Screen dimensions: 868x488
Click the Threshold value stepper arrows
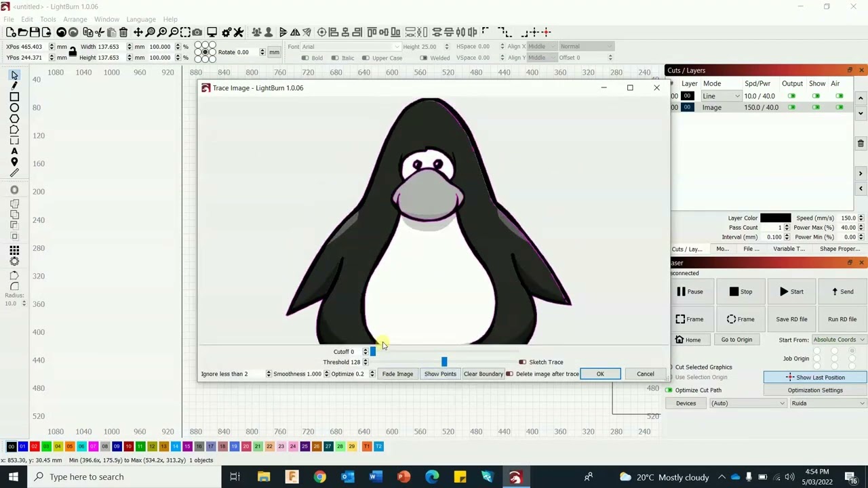(x=366, y=362)
